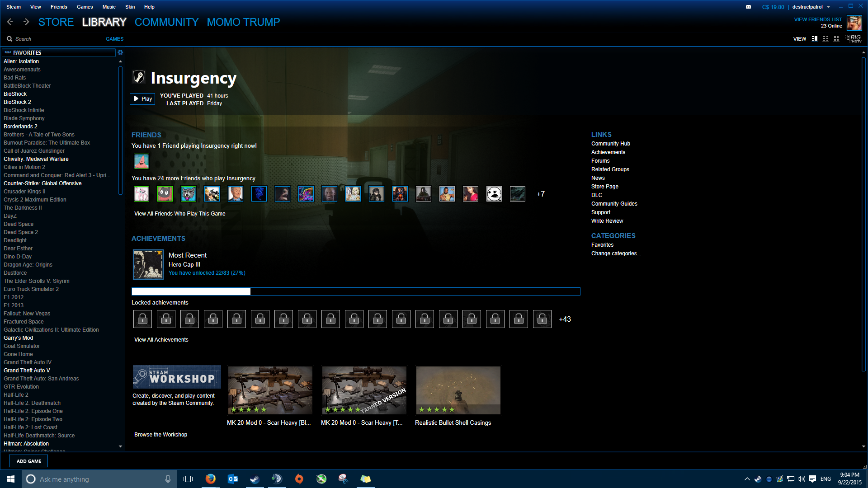Click the friend avatar currently playing Insurgency
The height and width of the screenshot is (488, 868).
point(142,161)
